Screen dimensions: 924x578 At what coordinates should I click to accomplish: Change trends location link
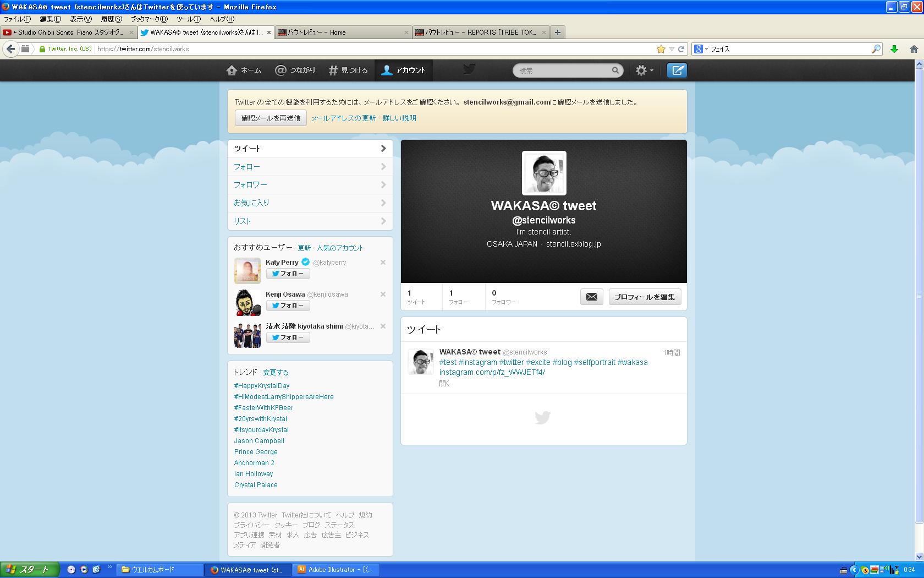(276, 373)
